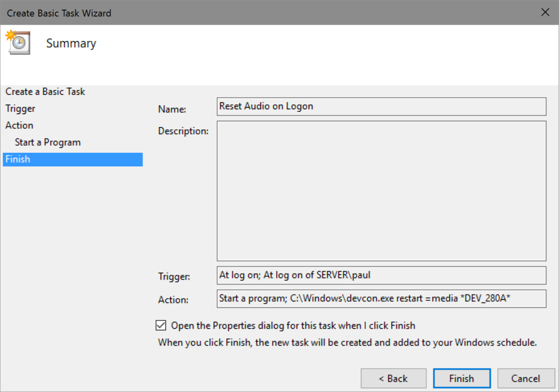Select the Trigger step in the sidebar
The width and height of the screenshot is (559, 392).
pos(20,109)
